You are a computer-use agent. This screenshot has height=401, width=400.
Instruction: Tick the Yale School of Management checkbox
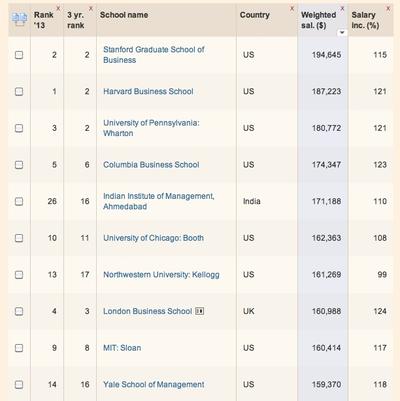[19, 384]
